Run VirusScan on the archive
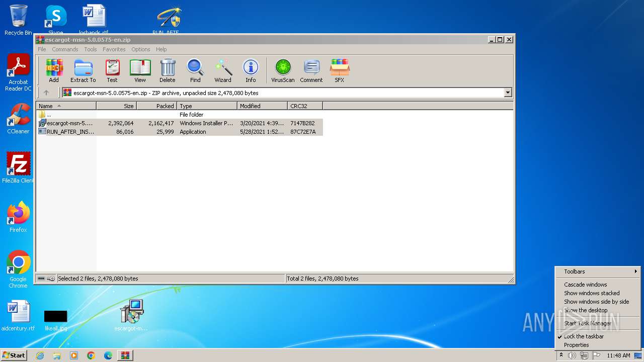 click(x=283, y=71)
